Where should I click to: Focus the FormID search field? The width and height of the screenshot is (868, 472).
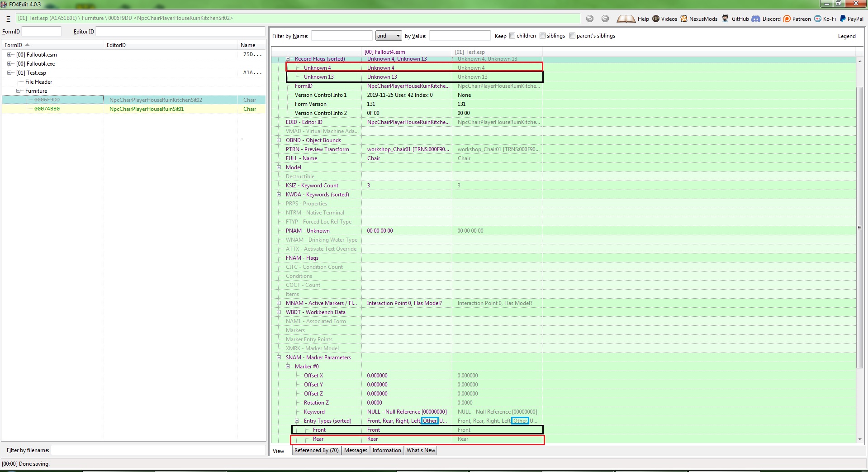point(41,31)
